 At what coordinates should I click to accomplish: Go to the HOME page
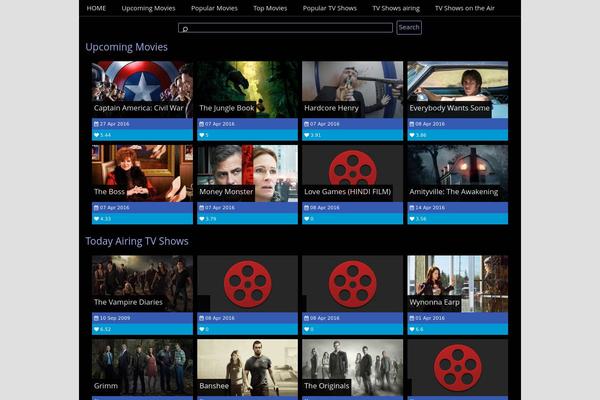(x=96, y=8)
